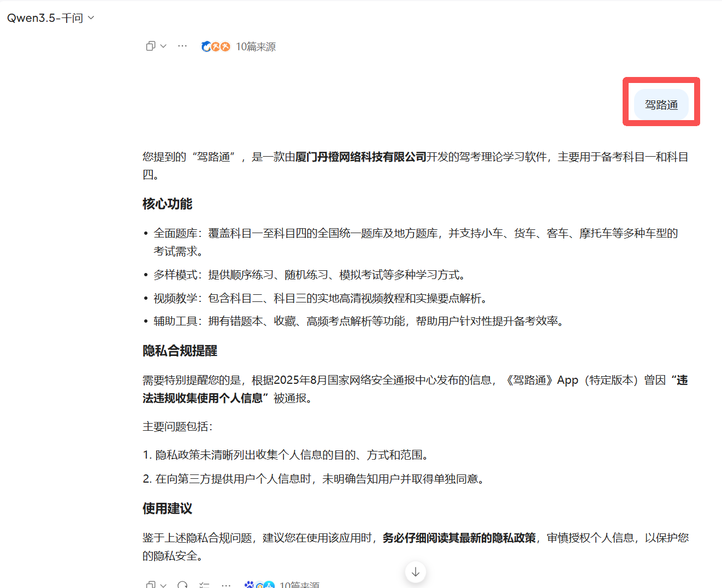Click the 核心功能 heading
This screenshot has height=588, width=722.
click(x=168, y=204)
